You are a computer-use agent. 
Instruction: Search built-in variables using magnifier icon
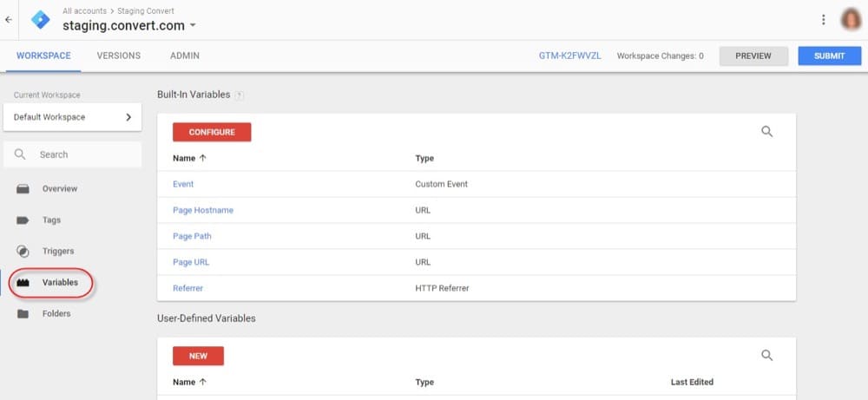point(766,132)
